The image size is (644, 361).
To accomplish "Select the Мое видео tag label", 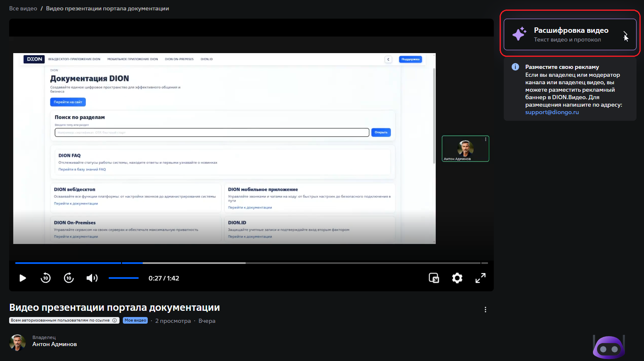I will click(x=135, y=320).
